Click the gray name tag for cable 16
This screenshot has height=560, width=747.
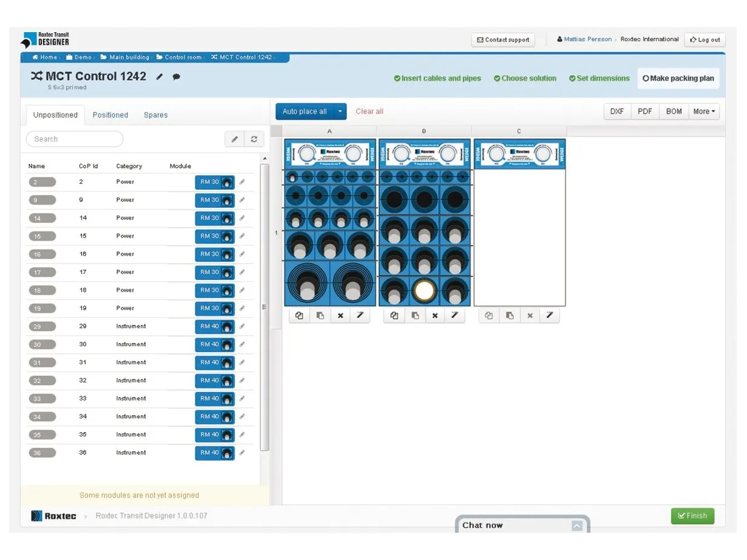tap(42, 254)
